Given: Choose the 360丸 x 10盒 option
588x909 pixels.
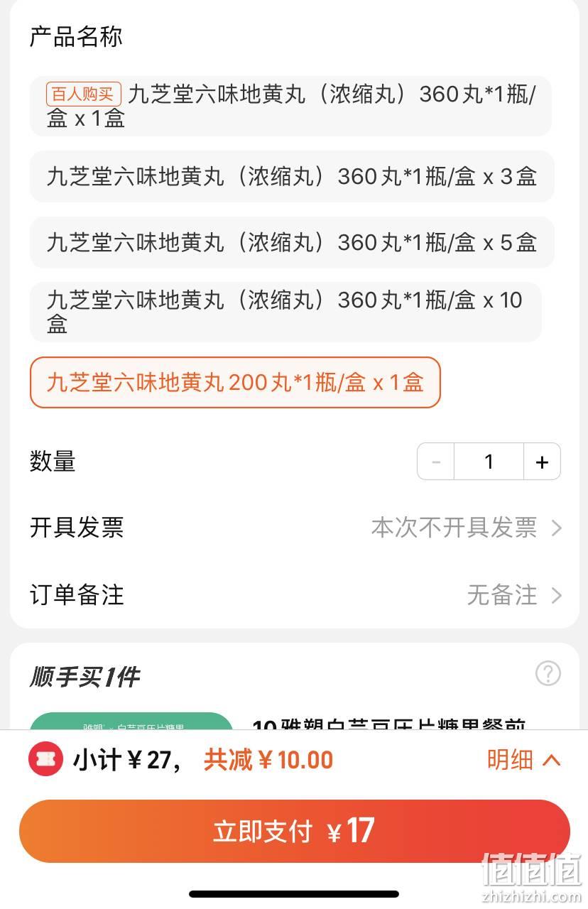Looking at the screenshot, I should (x=285, y=312).
